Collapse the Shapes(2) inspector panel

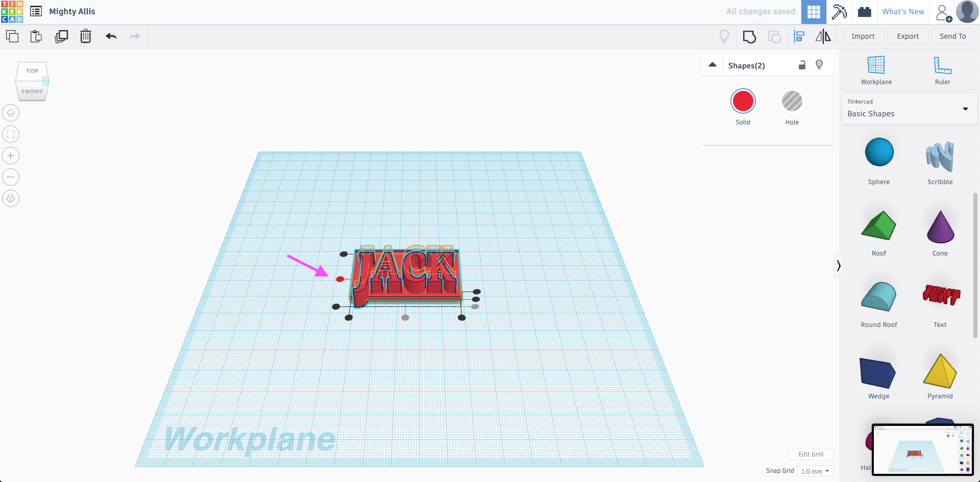click(713, 65)
